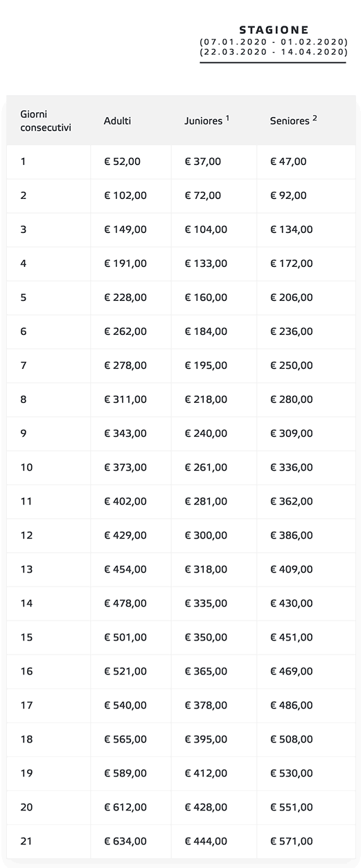This screenshot has height=868, width=363.
Task: Click the Juniores column header
Action: 203,121
